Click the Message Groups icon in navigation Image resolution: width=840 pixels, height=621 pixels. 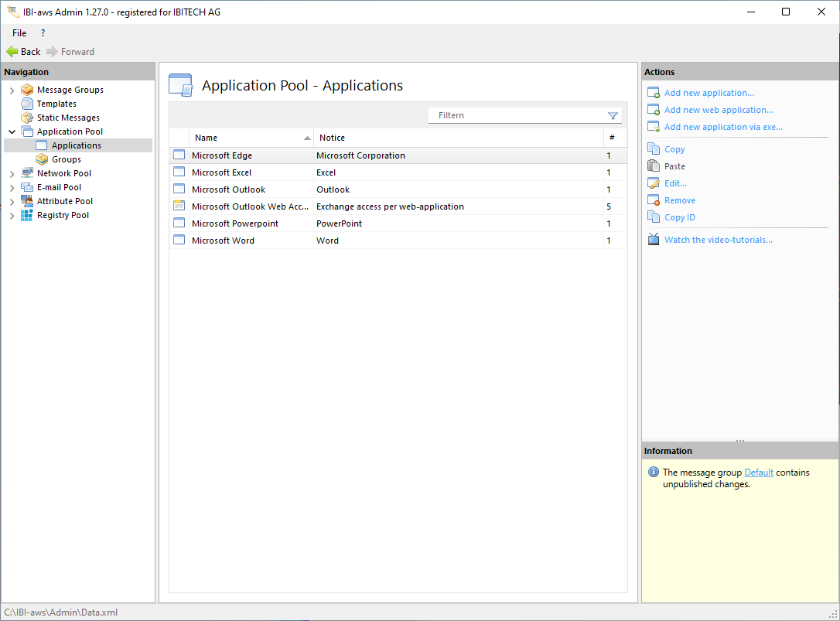pos(27,90)
